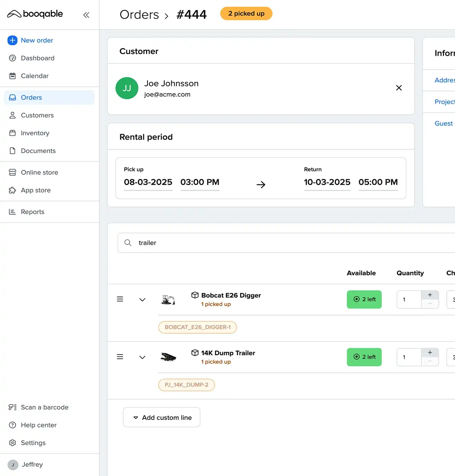Open the Add custom line dropdown
This screenshot has height=476, width=455.
[161, 418]
